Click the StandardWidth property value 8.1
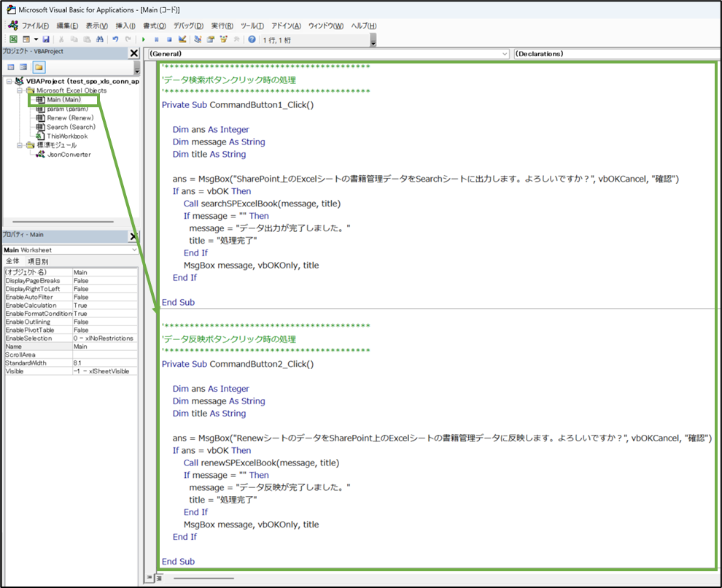 pyautogui.click(x=105, y=363)
